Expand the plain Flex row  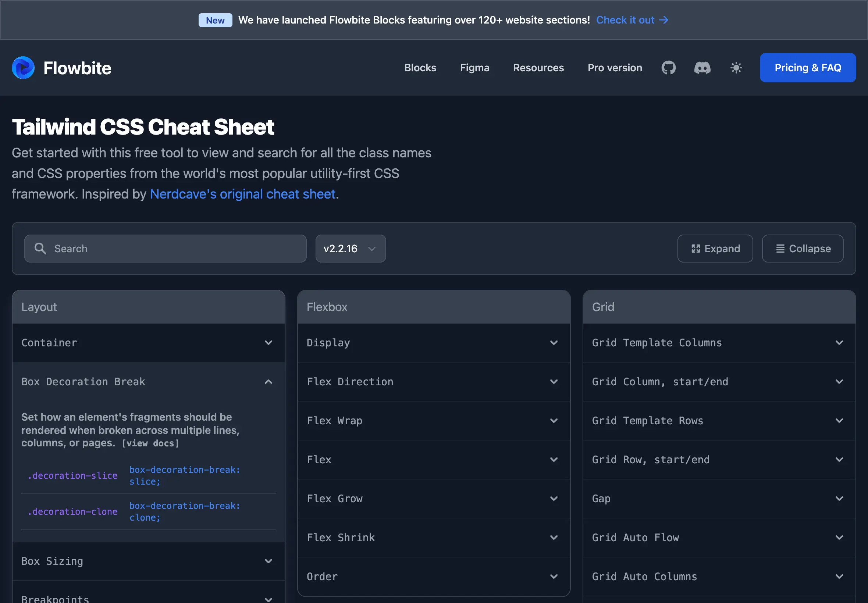click(x=433, y=460)
